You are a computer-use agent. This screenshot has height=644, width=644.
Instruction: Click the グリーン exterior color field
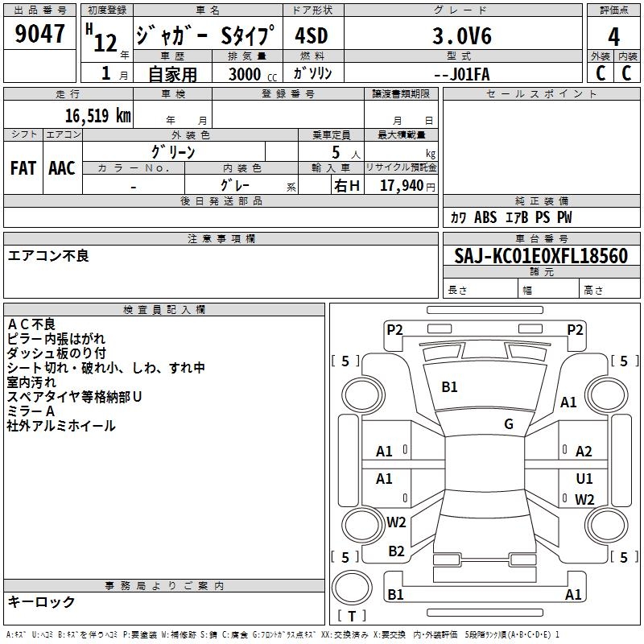click(174, 152)
